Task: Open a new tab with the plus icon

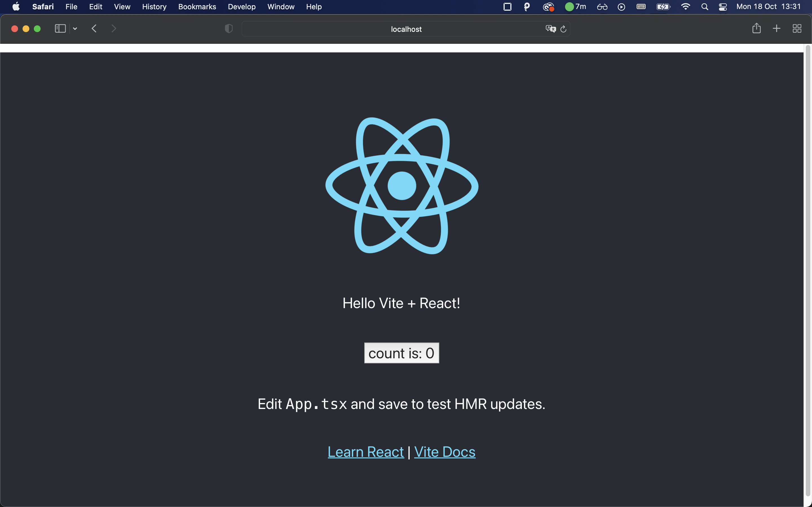Action: click(776, 28)
